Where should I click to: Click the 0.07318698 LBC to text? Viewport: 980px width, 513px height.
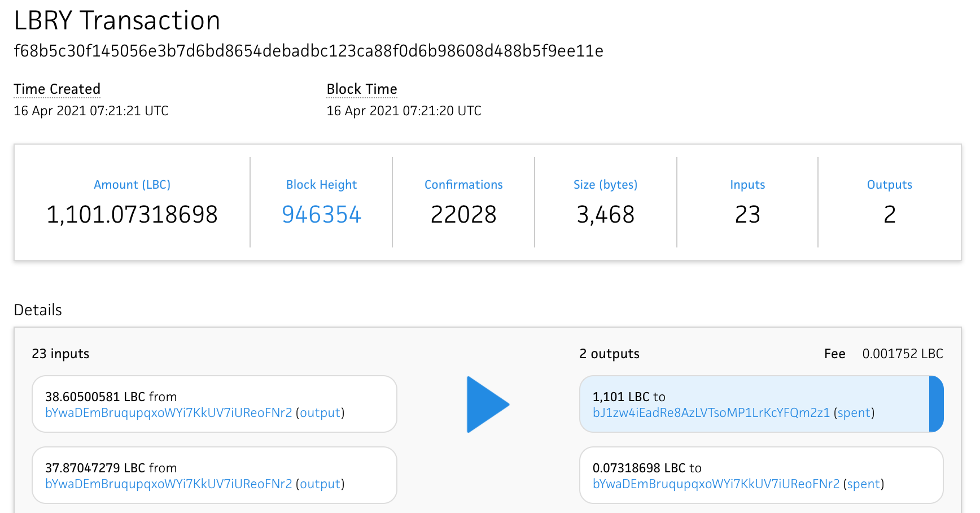(647, 468)
